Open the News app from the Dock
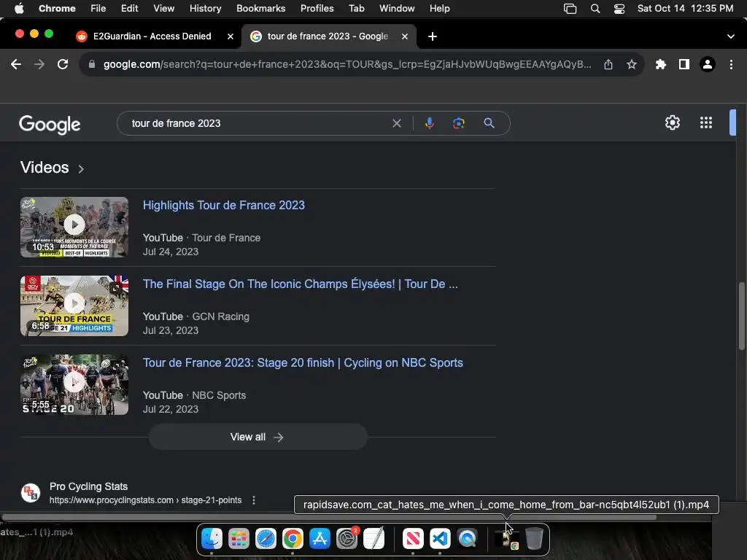This screenshot has width=747, height=560. (x=413, y=539)
